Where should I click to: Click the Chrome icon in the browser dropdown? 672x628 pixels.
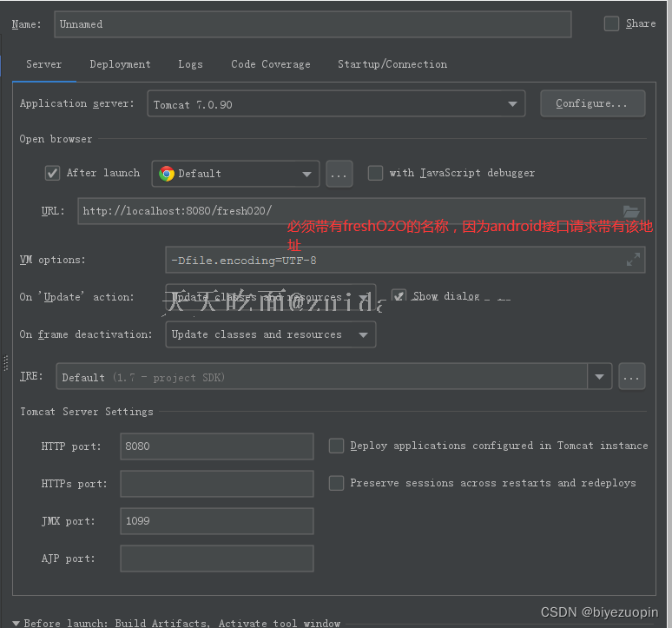(x=167, y=174)
